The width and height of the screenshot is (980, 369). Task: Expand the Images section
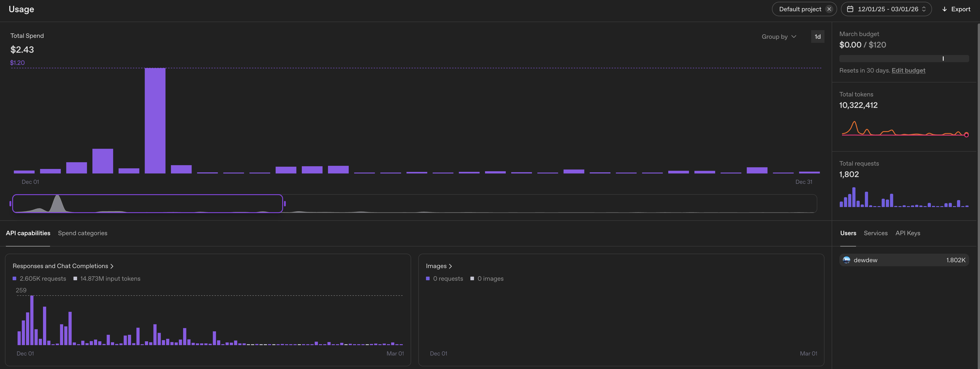(x=436, y=266)
